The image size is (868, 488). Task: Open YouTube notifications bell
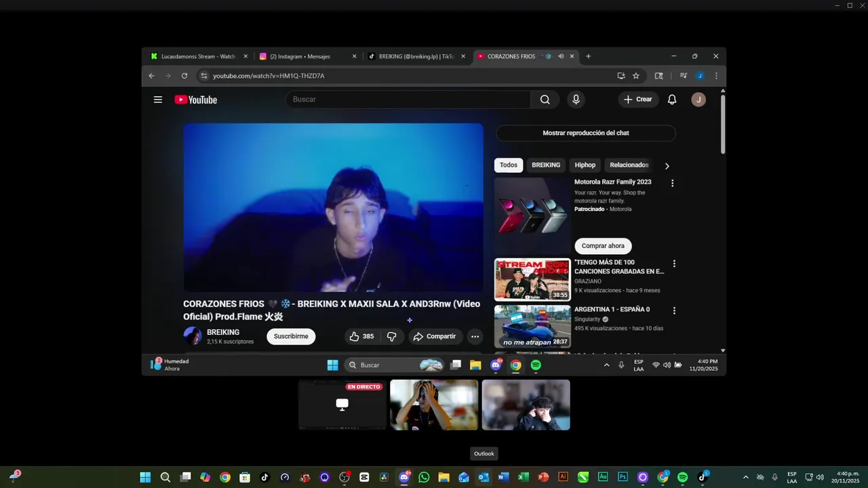click(x=672, y=100)
